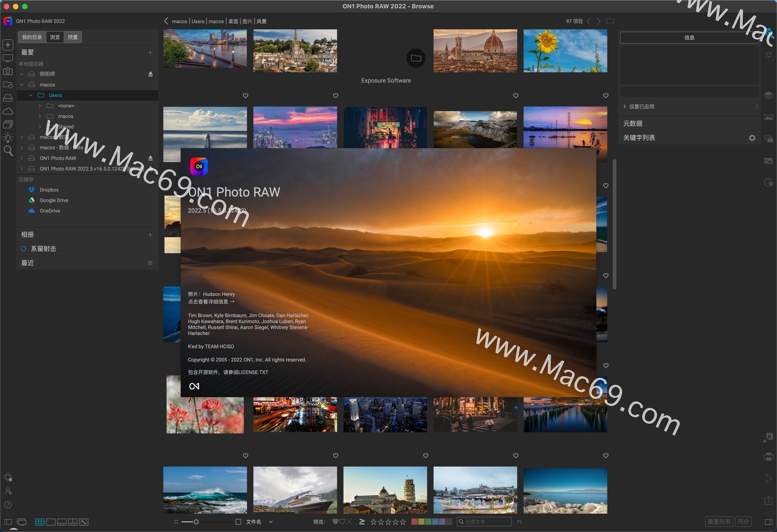Viewport: 777px width, 532px height.
Task: Switch to 我的目录 tab
Action: coord(32,37)
